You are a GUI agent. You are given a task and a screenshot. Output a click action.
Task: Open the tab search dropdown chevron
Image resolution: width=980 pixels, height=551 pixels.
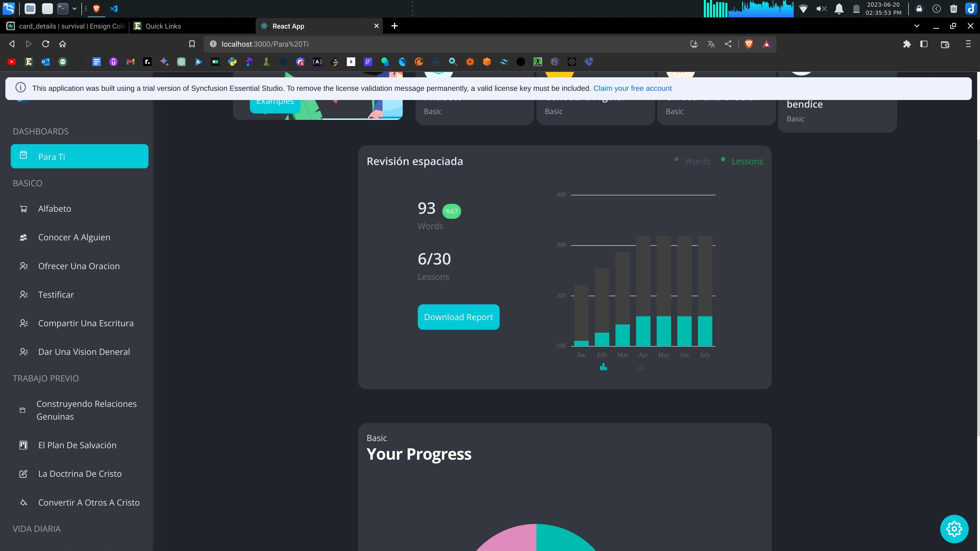tap(917, 26)
